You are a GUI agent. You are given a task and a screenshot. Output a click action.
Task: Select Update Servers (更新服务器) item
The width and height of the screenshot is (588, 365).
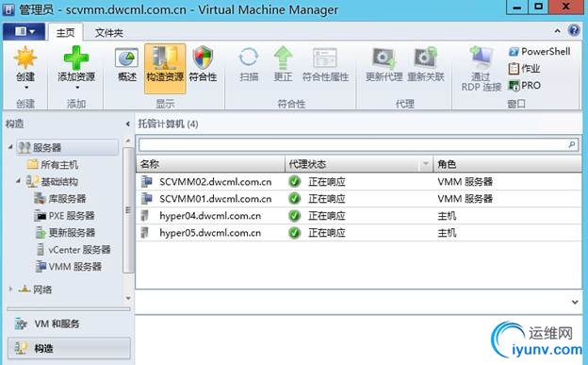pyautogui.click(x=72, y=233)
